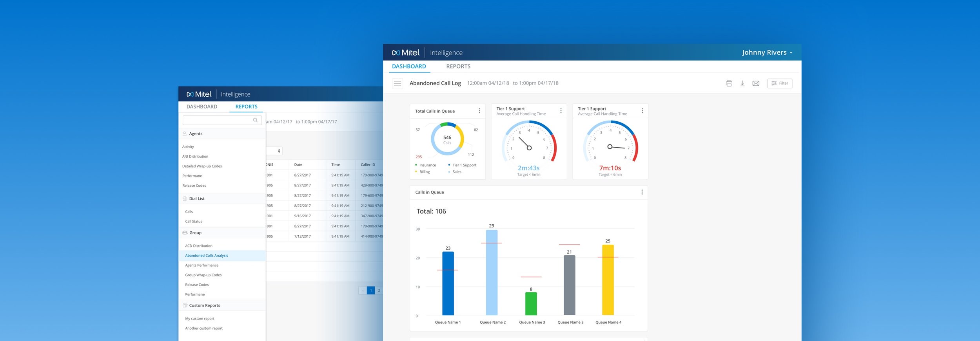Collapse the Dial List section

tap(222, 198)
